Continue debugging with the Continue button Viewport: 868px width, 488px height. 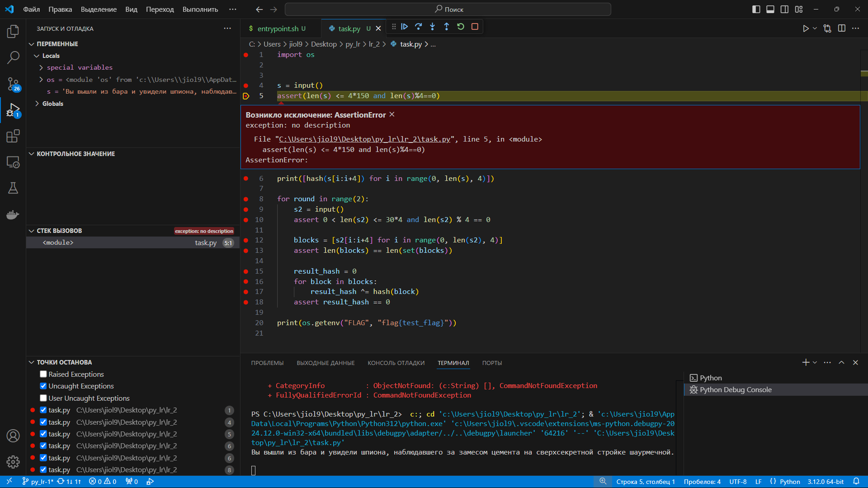coord(405,27)
